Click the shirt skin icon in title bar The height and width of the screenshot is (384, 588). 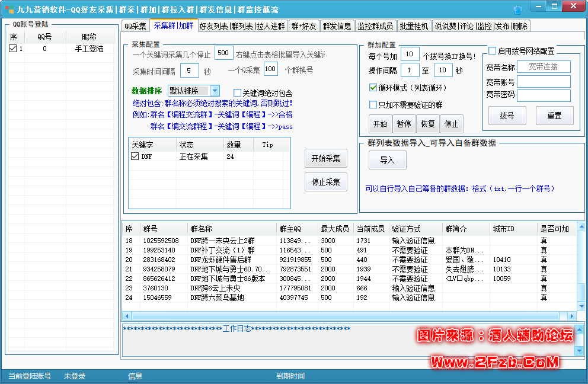click(x=518, y=9)
